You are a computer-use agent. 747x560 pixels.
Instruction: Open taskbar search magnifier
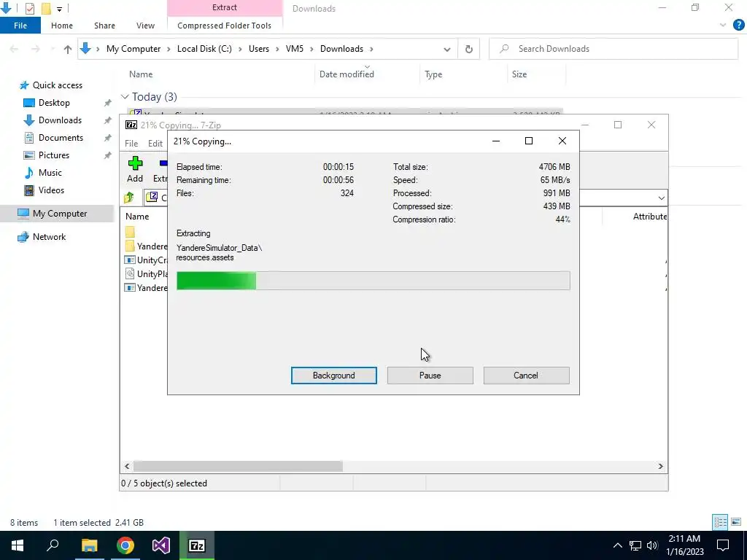click(53, 545)
